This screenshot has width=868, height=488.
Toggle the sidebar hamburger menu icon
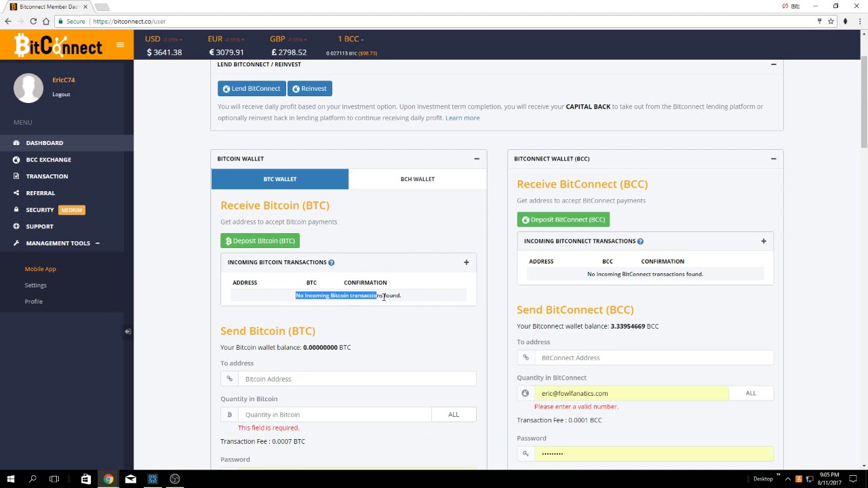pos(120,45)
